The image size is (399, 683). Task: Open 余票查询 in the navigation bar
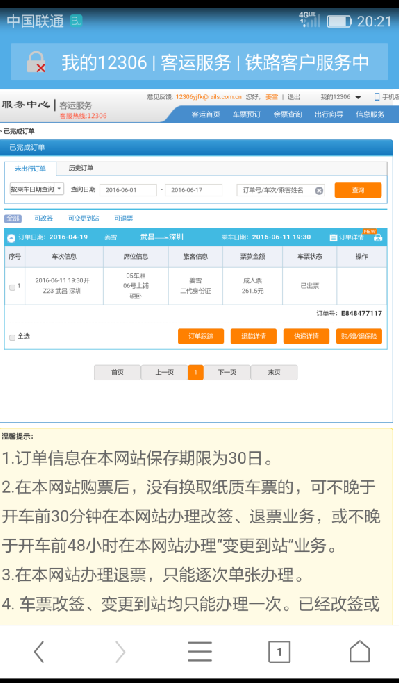pos(287,115)
